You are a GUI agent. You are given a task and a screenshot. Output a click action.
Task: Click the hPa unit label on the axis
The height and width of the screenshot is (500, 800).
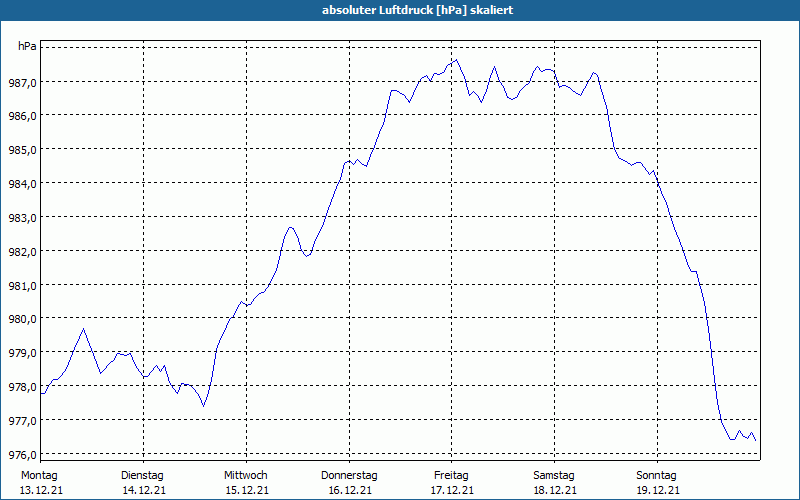pos(27,46)
